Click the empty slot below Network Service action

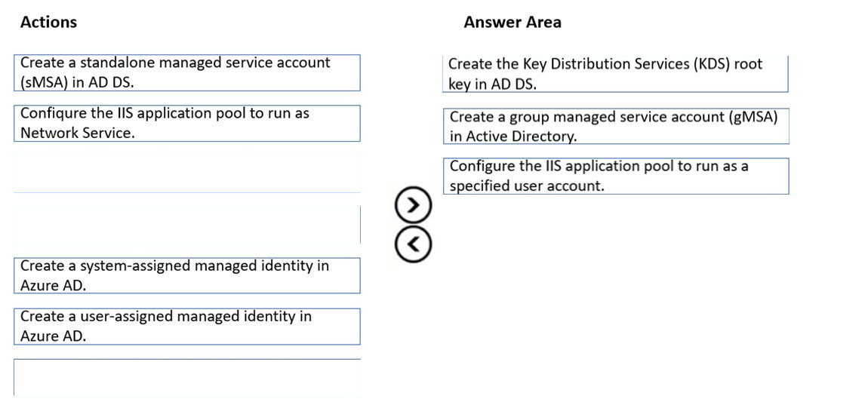coord(186,173)
